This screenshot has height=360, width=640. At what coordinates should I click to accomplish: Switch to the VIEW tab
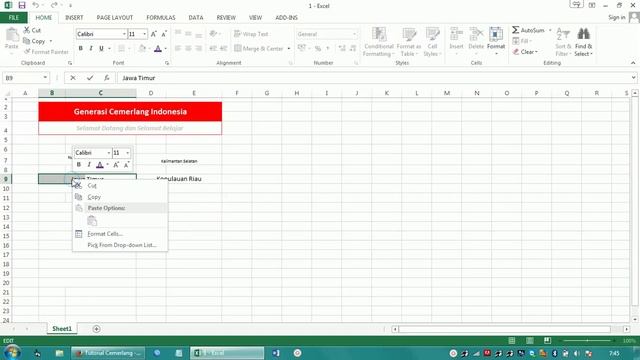pyautogui.click(x=256, y=18)
